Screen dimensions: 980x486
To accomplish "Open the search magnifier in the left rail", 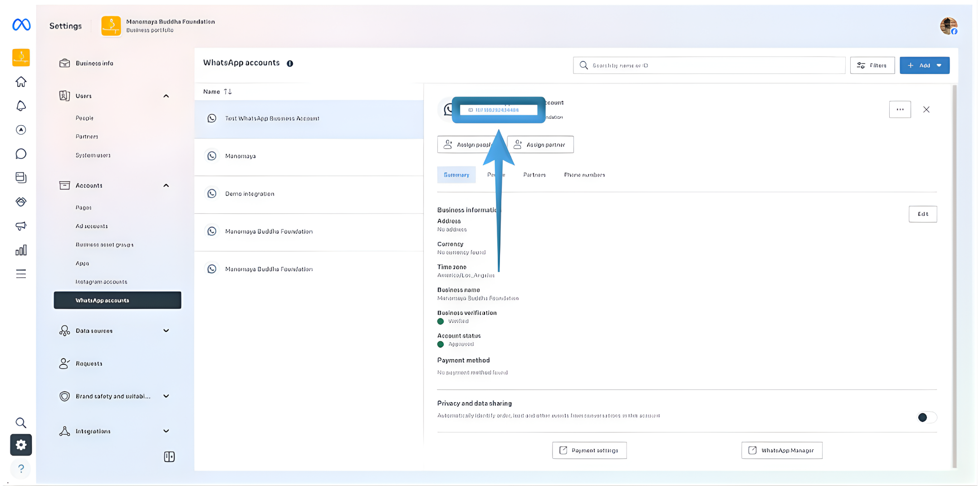I will click(21, 422).
